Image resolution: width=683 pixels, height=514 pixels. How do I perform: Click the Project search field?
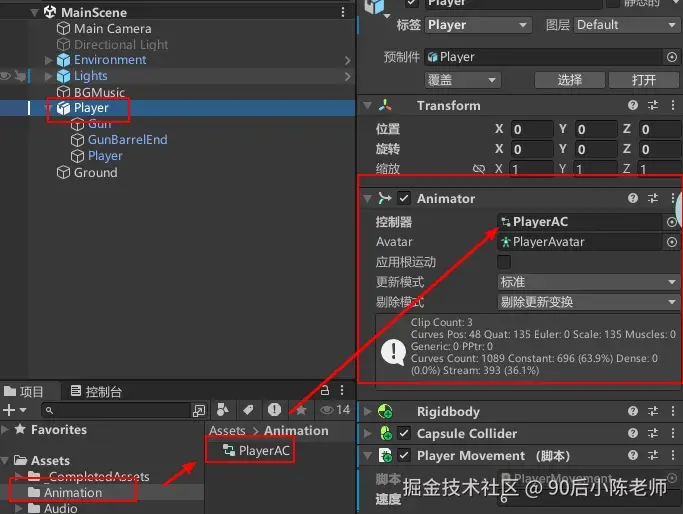coord(116,410)
